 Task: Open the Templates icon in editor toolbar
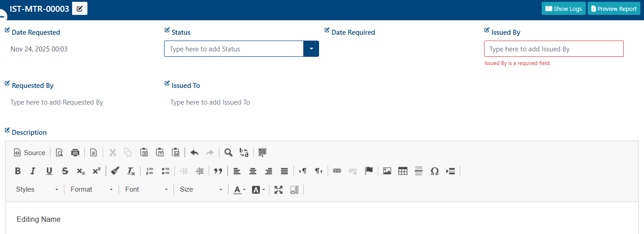click(93, 153)
